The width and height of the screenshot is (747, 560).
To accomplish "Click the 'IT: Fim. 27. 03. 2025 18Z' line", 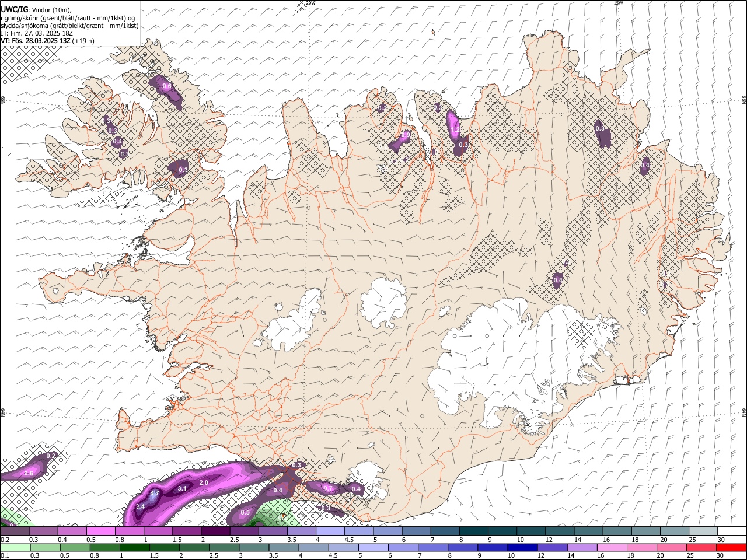I will pos(37,33).
